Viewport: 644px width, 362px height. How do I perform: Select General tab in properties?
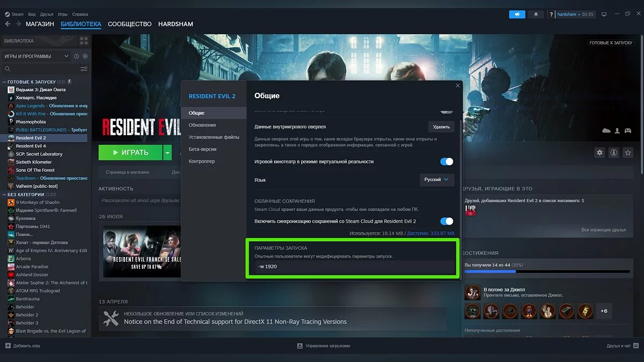214,113
